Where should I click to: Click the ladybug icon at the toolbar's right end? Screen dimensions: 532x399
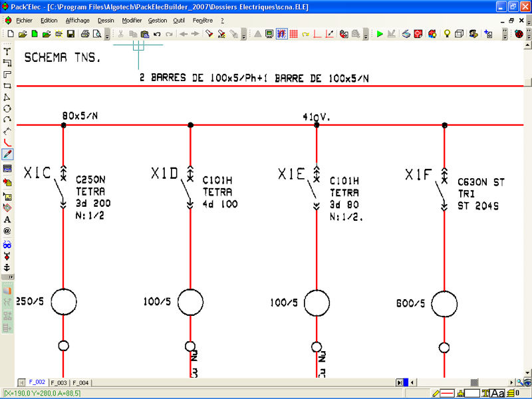coord(519,33)
